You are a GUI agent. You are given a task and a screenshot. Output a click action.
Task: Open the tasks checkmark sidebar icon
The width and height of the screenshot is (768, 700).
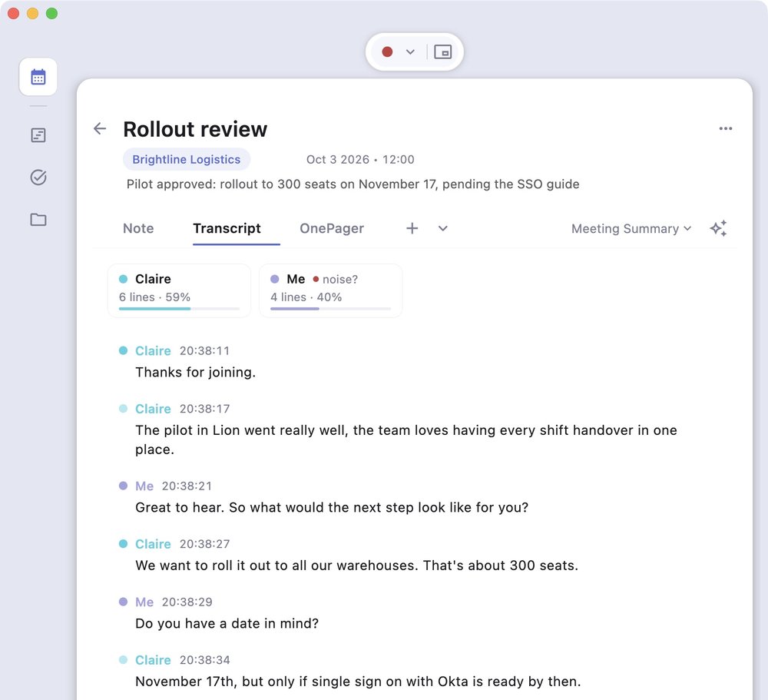[38, 177]
